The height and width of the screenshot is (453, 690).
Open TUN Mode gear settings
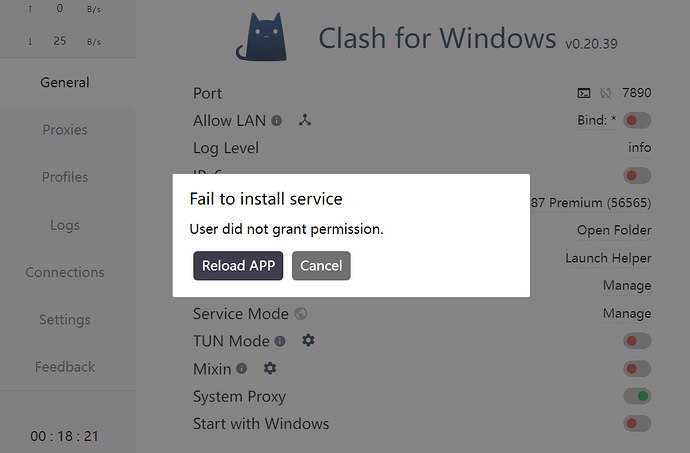click(308, 341)
